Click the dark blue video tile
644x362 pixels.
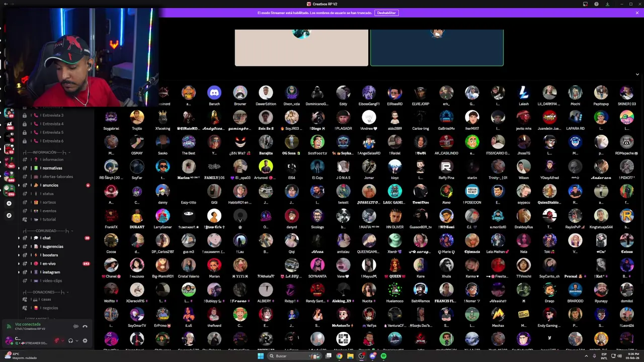coord(437,48)
